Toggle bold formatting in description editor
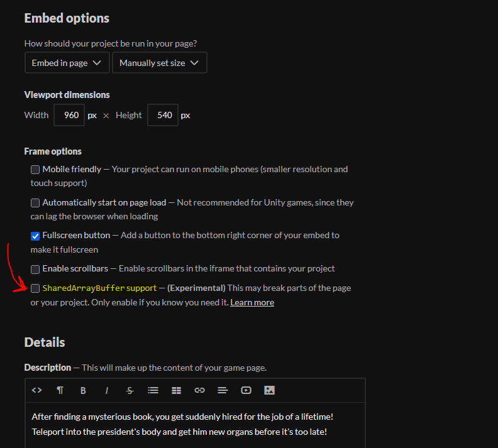This screenshot has width=498, height=448. pyautogui.click(x=83, y=390)
